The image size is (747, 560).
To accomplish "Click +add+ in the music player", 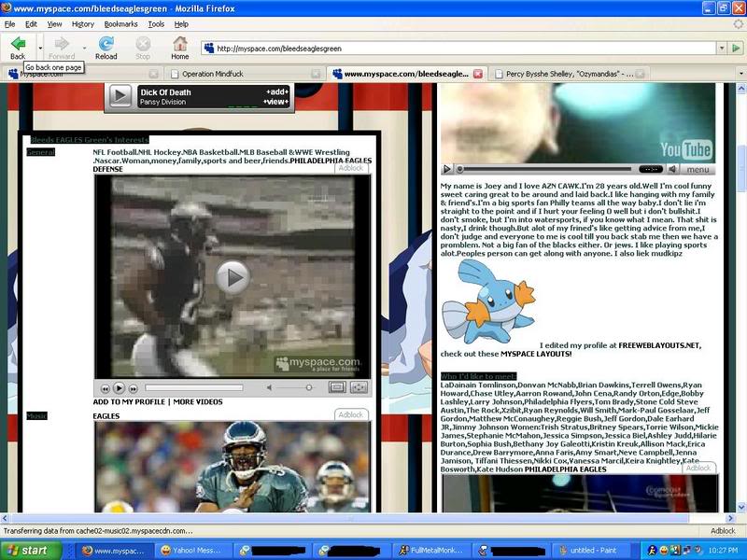I will click(276, 91).
